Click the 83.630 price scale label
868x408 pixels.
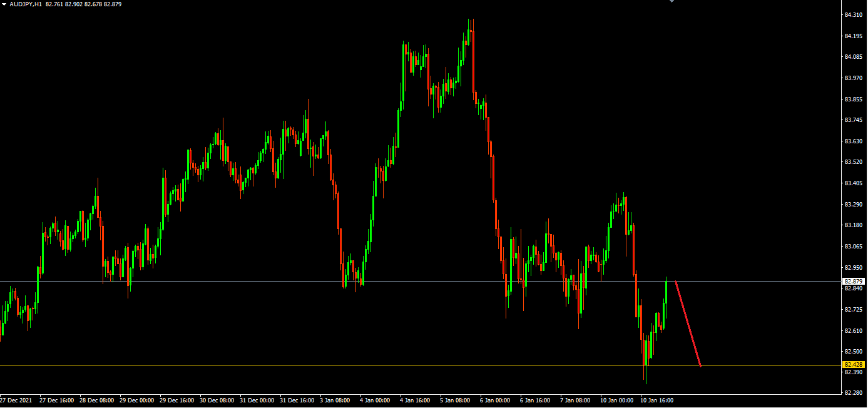click(x=854, y=141)
